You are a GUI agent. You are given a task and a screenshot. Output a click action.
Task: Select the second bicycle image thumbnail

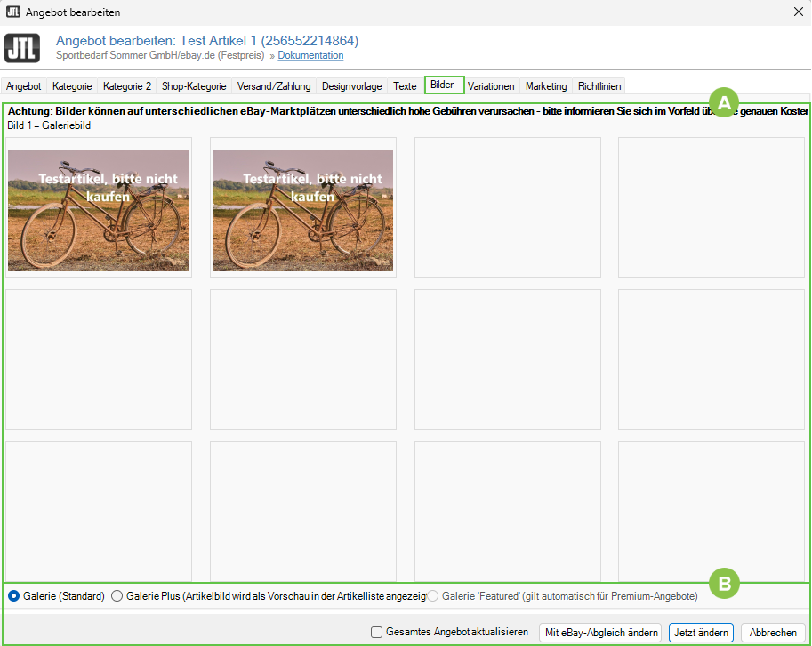coord(302,210)
